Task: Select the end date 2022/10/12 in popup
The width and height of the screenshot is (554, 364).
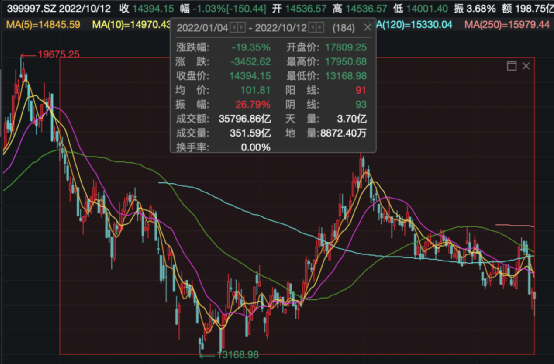Action: (281, 28)
